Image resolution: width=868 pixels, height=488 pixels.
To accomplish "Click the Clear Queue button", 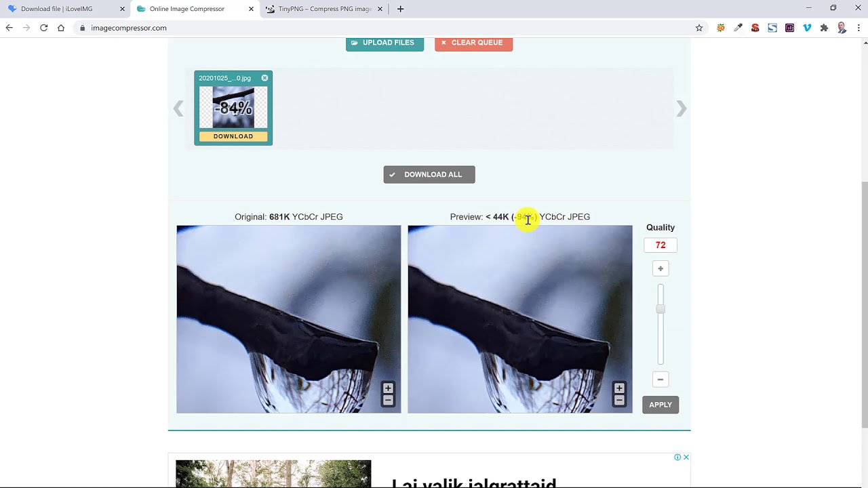I will click(473, 43).
